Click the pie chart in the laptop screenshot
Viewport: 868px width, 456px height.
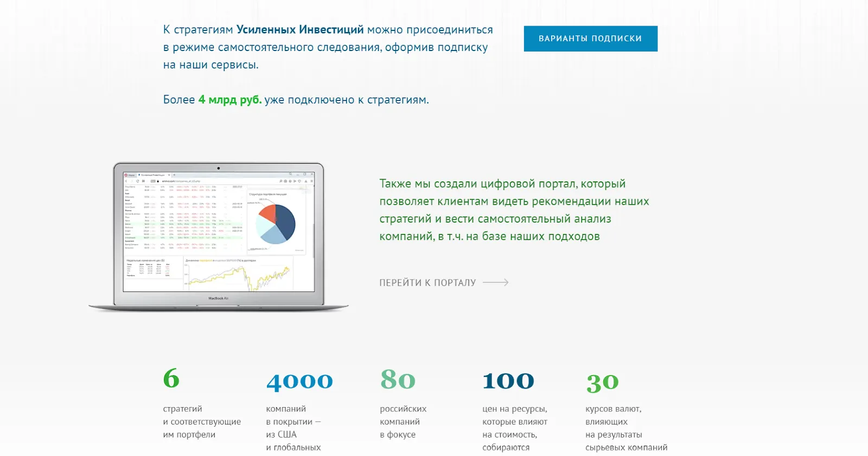coord(275,224)
